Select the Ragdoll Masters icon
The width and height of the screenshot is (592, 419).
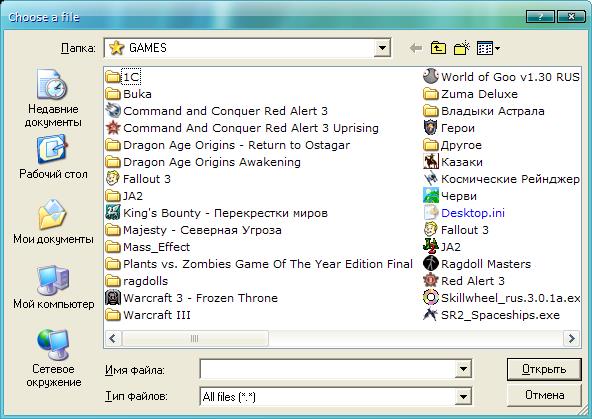pos(430,263)
